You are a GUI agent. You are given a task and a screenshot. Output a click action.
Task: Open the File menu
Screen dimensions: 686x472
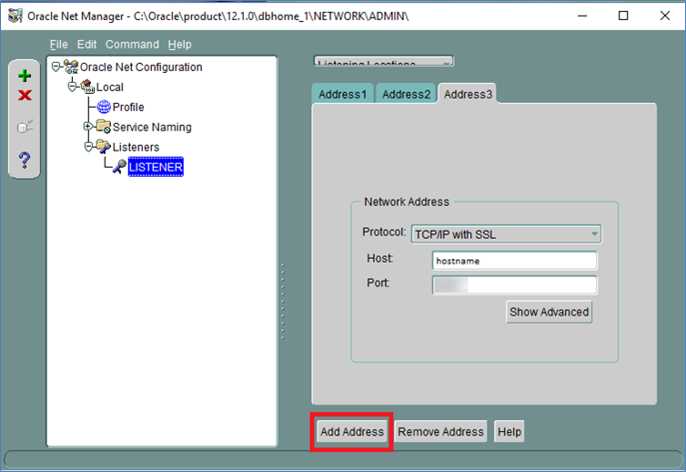[x=59, y=44]
